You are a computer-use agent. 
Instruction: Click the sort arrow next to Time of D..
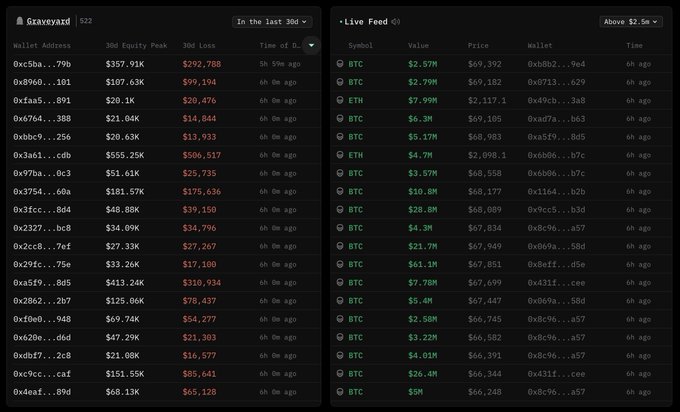click(311, 45)
